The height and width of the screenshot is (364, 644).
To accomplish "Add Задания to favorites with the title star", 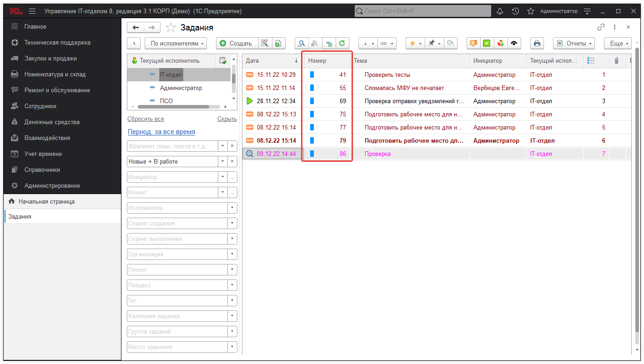I will click(171, 28).
